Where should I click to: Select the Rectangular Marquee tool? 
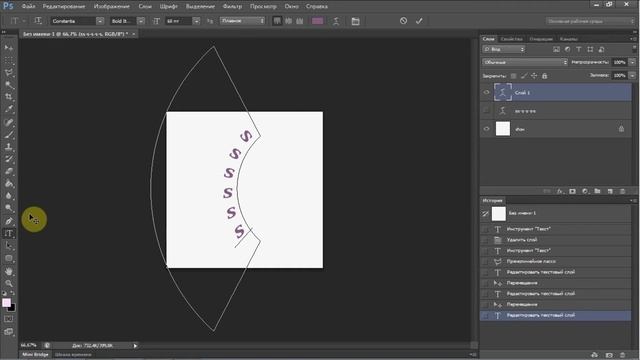tap(9, 60)
